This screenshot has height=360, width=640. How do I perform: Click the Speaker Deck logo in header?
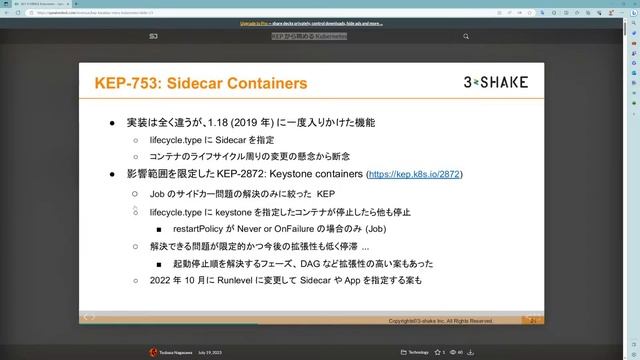coord(153,36)
